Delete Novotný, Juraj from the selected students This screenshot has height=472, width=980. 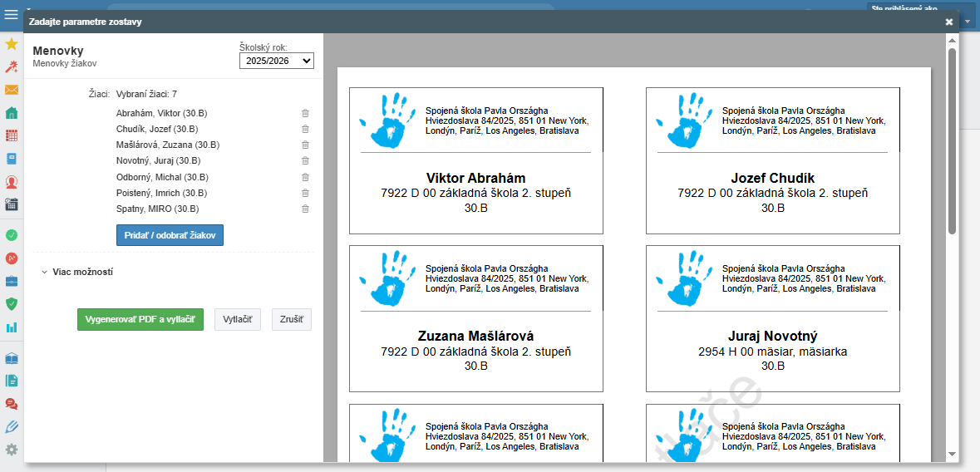(x=305, y=160)
